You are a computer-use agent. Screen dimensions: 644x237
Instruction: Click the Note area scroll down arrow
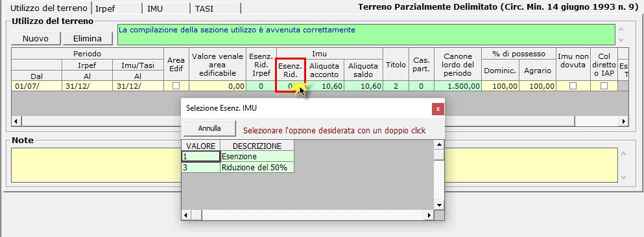coord(623,177)
